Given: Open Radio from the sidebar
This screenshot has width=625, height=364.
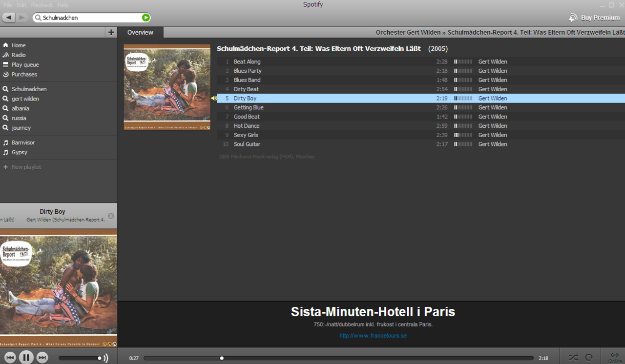Looking at the screenshot, I should (19, 55).
